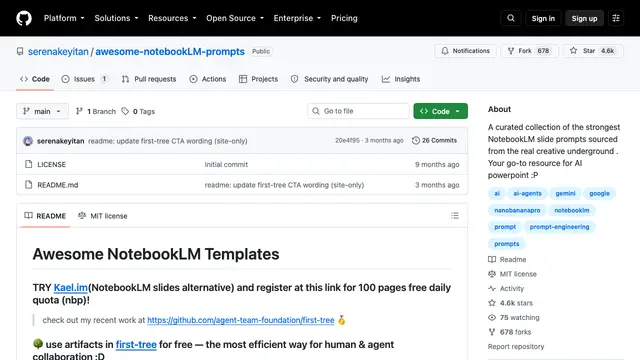Switch to the Issues tab

click(x=84, y=79)
